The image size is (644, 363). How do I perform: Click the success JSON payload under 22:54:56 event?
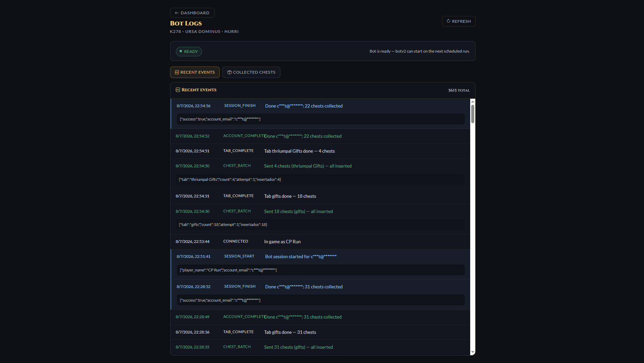tap(320, 119)
